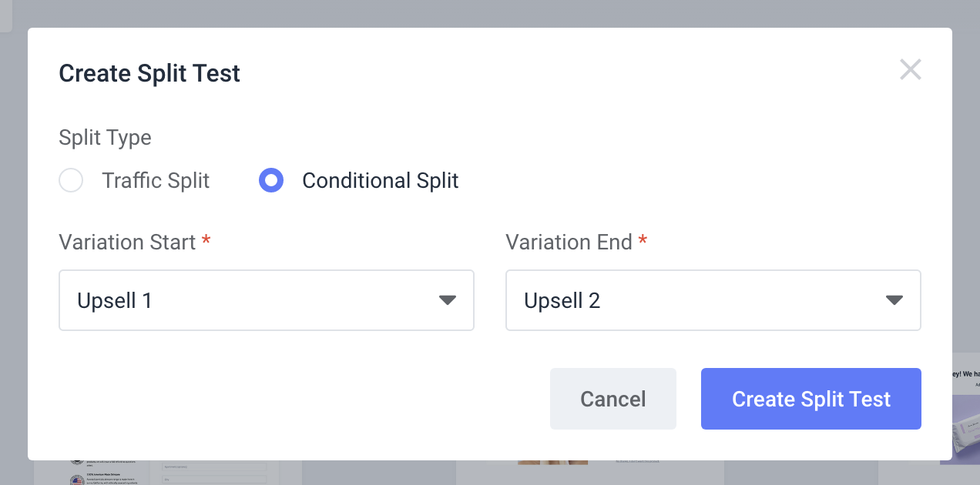Open the Variation End dropdown showing Upsell 2
980x485 pixels.
713,300
